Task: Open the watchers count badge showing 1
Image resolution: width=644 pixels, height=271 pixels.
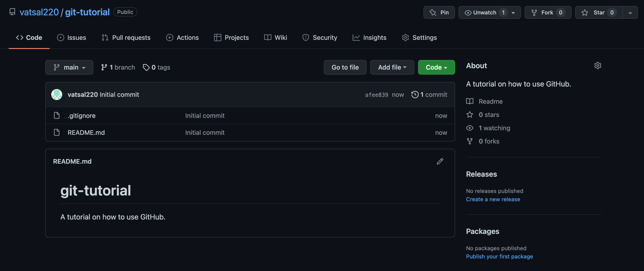Action: pyautogui.click(x=503, y=12)
